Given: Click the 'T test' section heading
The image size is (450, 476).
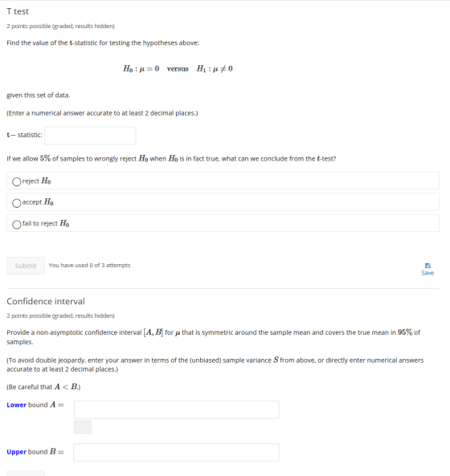Looking at the screenshot, I should pos(18,11).
